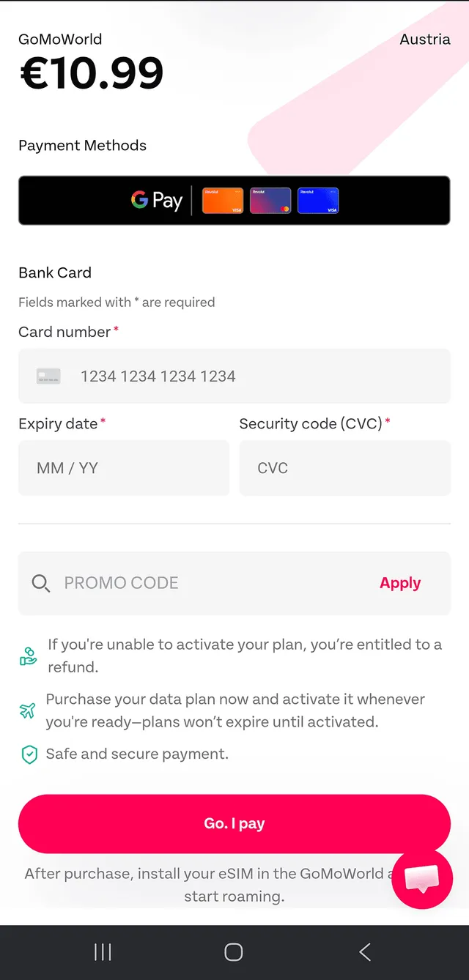This screenshot has height=980, width=469.
Task: Tap the Android back navigation button
Action: [x=364, y=951]
